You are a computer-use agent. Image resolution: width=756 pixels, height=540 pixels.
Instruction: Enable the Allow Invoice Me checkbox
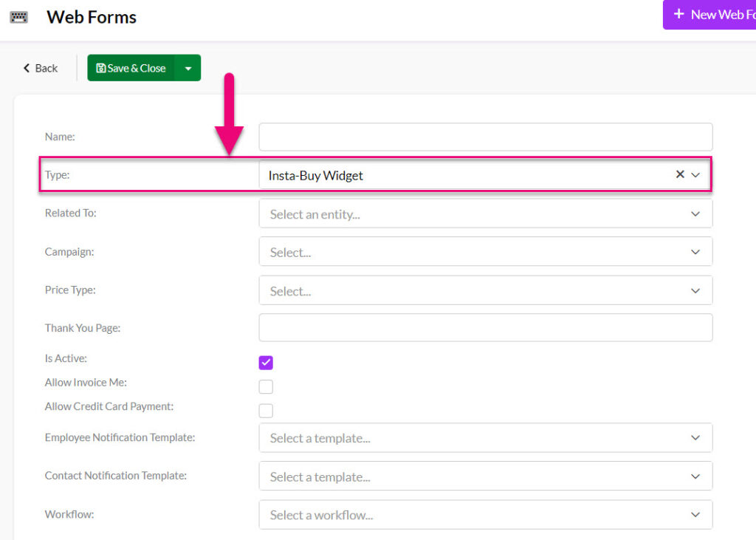point(266,386)
